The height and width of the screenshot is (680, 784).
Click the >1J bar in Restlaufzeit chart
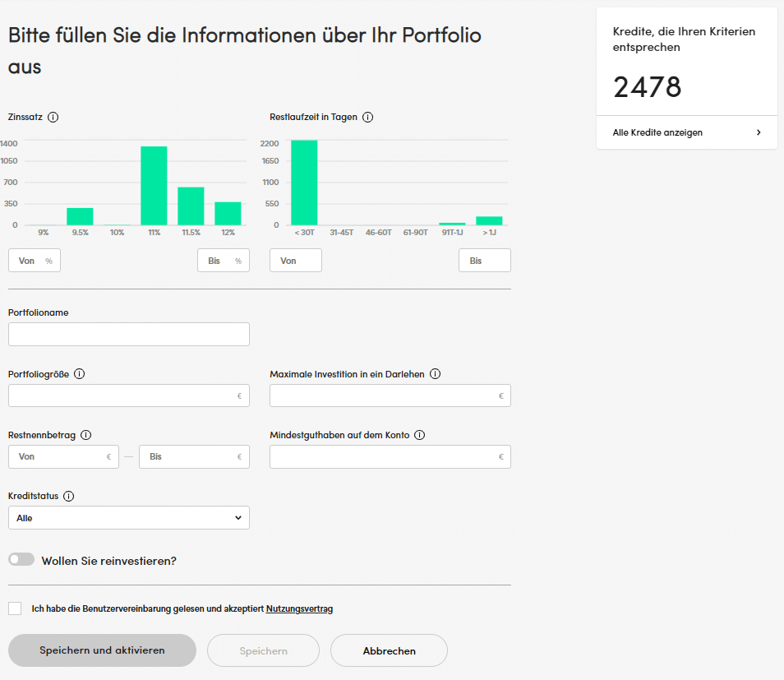(x=489, y=220)
